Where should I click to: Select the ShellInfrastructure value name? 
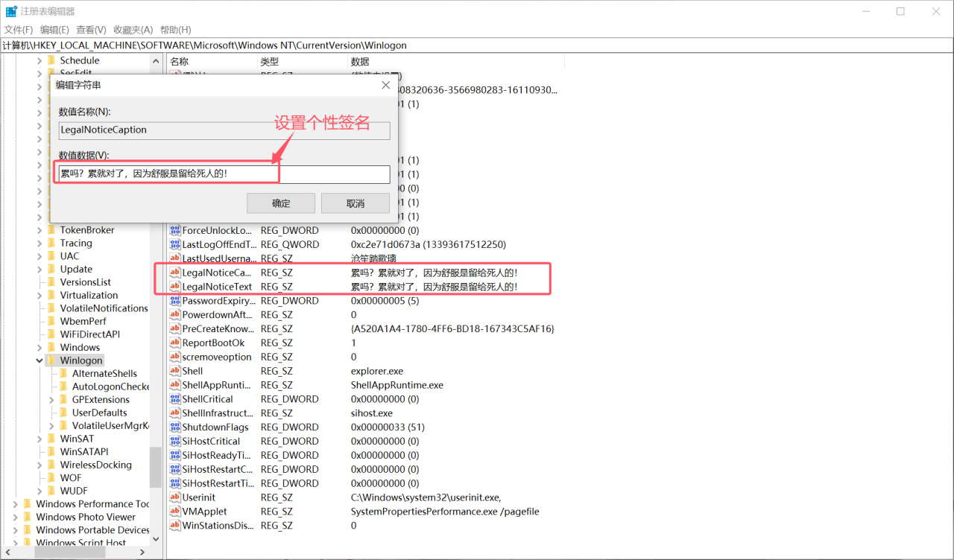tap(218, 413)
